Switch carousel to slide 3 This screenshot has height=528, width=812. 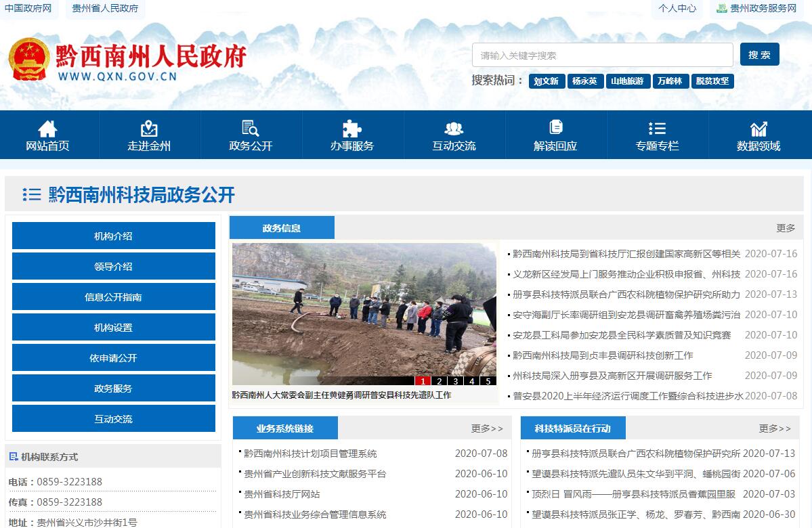pyautogui.click(x=456, y=381)
